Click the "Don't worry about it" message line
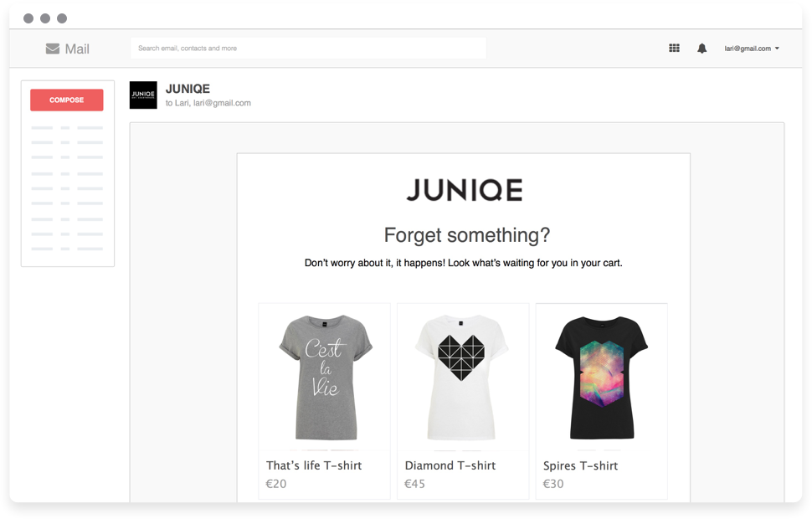 click(x=464, y=263)
